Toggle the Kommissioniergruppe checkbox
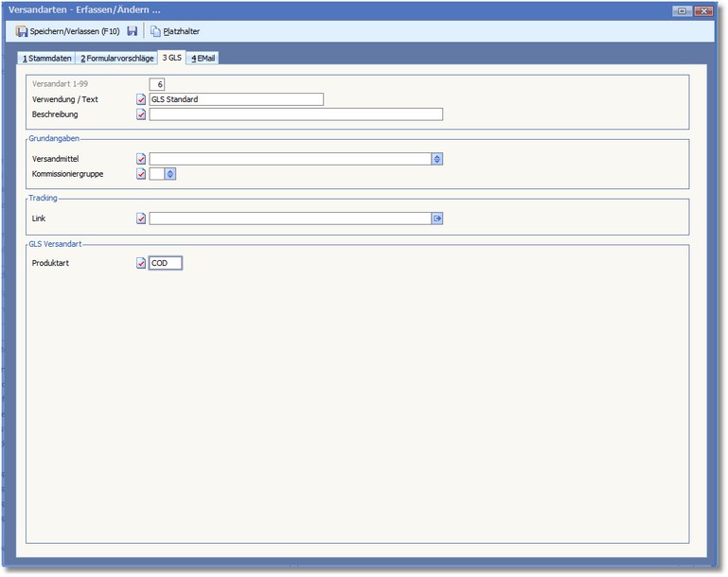This screenshot has width=728, height=577. tap(142, 174)
